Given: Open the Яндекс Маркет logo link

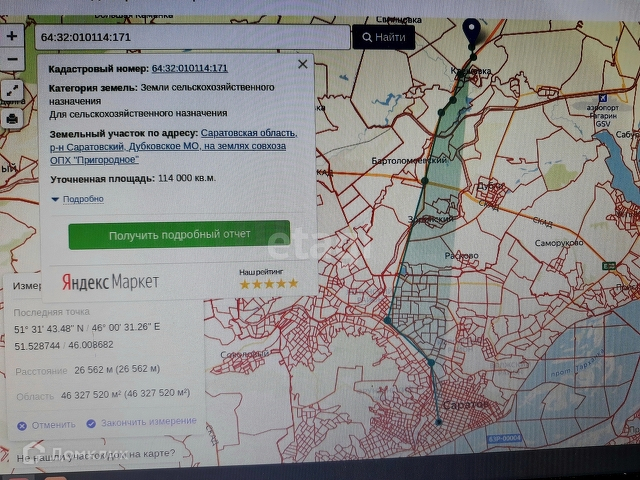Looking at the screenshot, I should pos(110,282).
